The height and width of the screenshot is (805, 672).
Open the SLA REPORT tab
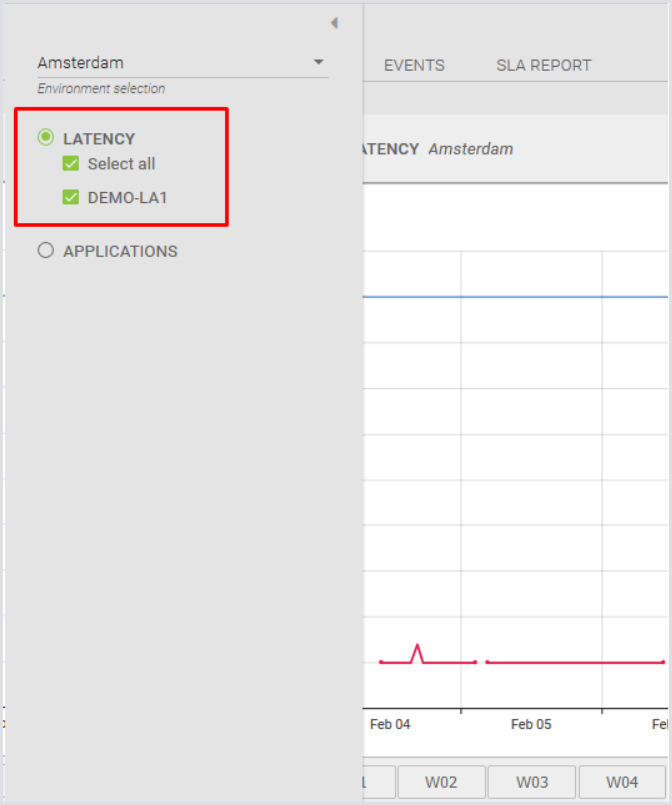coord(543,65)
